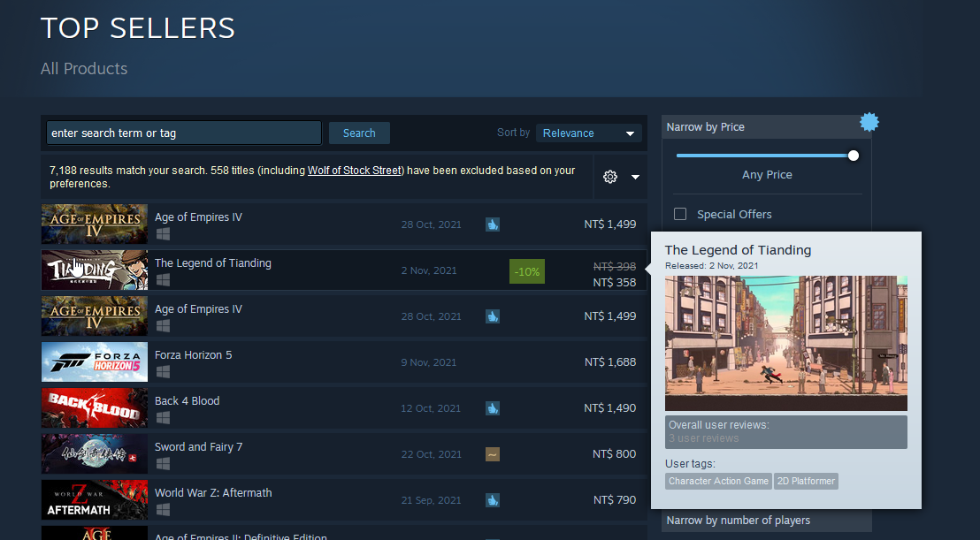Click the price slider handle

pos(854,156)
